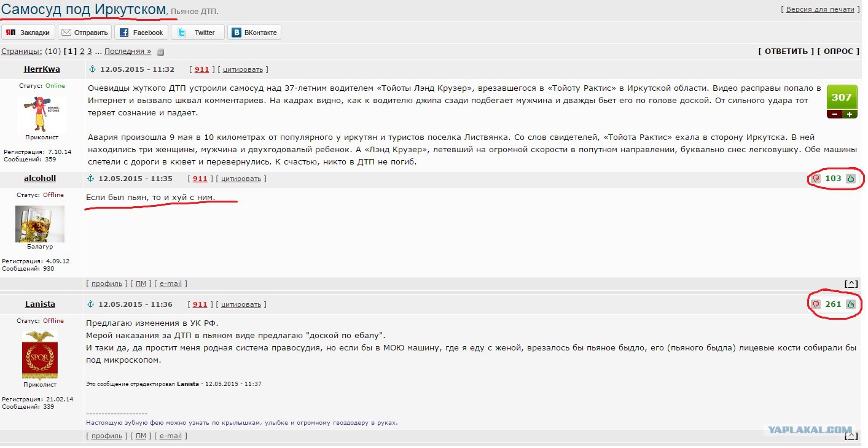Viewport: 868px width, 448px height.
Task: Quote HerrKwa's post with цитировать
Action: point(243,69)
